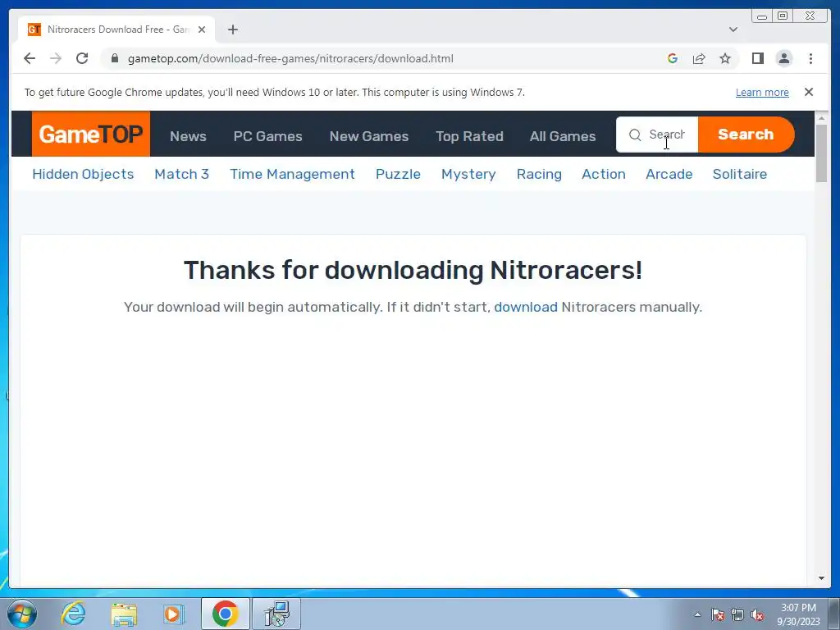Open the Chrome three-dot menu
This screenshot has height=630, width=840.
[810, 58]
